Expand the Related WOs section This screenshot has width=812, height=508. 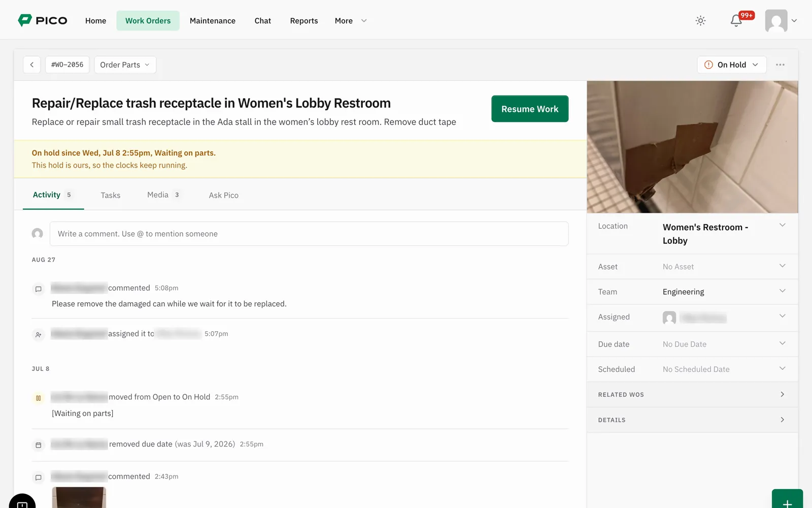(x=692, y=394)
